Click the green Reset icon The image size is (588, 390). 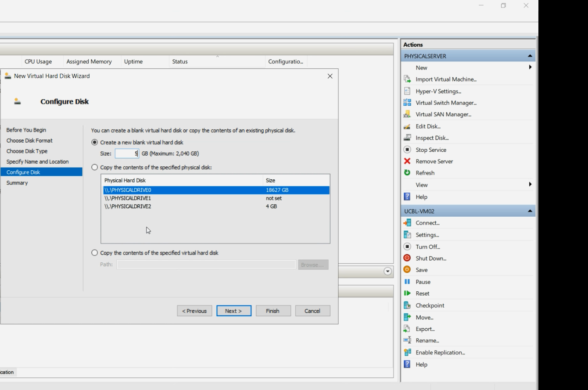click(x=407, y=293)
